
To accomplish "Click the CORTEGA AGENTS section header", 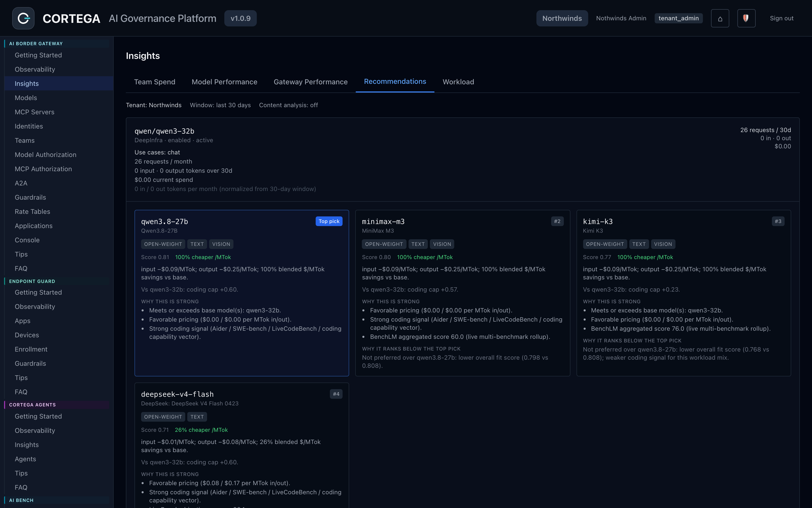I will (x=57, y=405).
